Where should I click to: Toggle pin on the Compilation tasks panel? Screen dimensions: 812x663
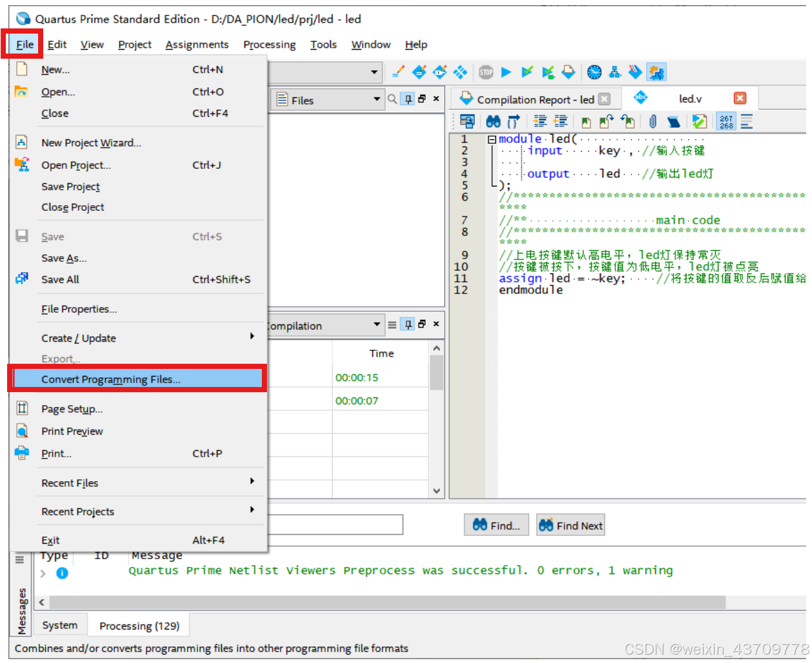(408, 324)
